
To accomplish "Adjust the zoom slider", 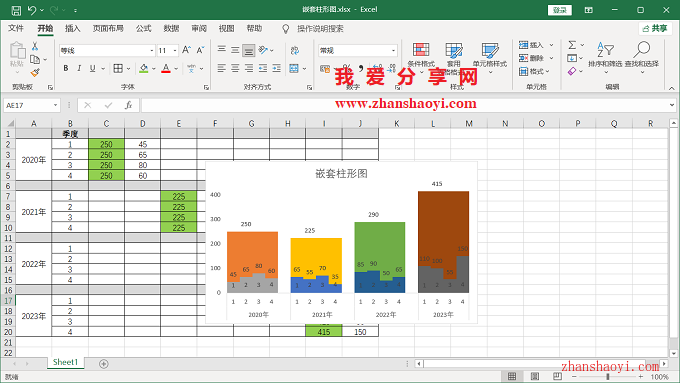I will click(608, 376).
